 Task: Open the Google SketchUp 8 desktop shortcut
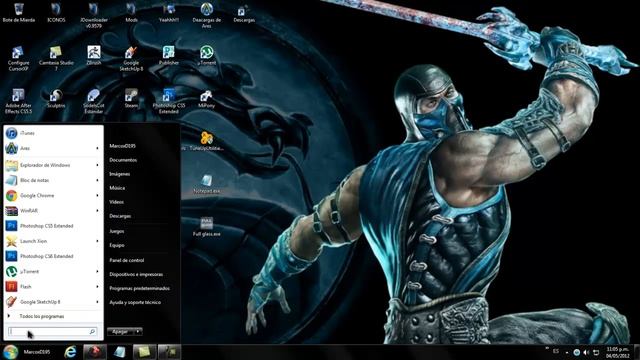click(x=131, y=59)
